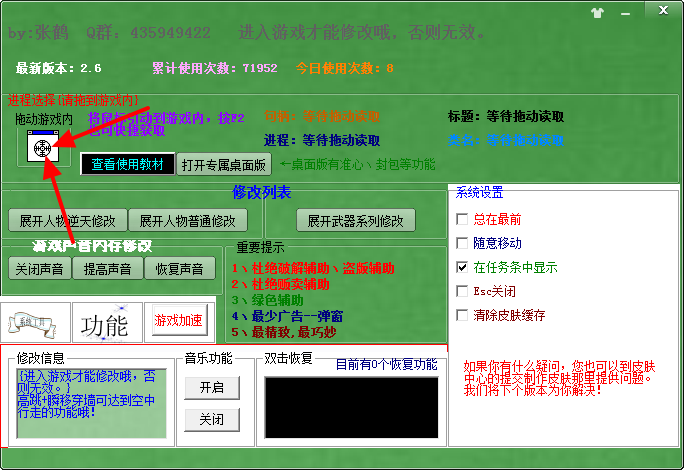Open the skin shirt icon in title bar
684x470 pixels.
[x=597, y=12]
